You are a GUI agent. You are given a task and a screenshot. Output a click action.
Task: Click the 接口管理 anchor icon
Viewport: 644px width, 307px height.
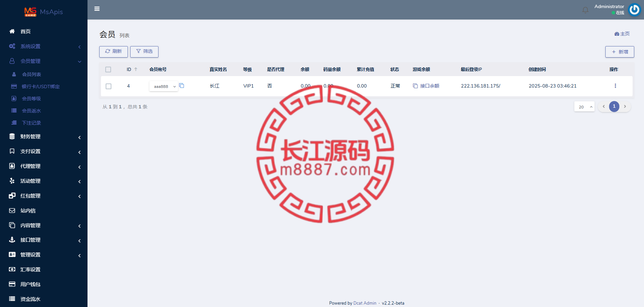point(12,240)
